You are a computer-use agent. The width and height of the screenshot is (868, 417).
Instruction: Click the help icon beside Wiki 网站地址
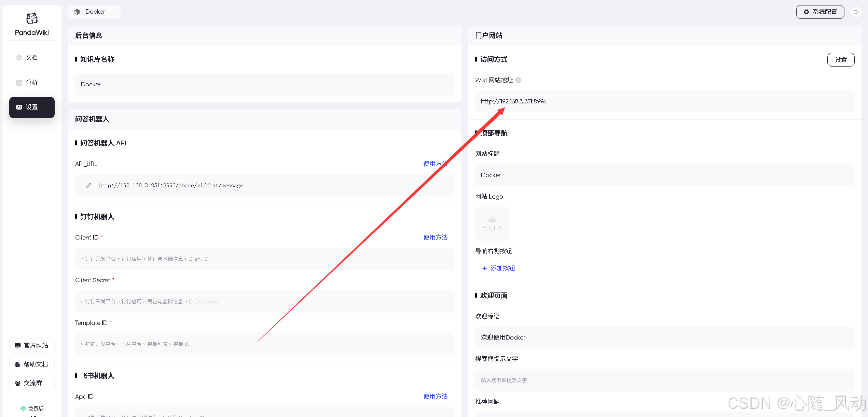tap(518, 80)
